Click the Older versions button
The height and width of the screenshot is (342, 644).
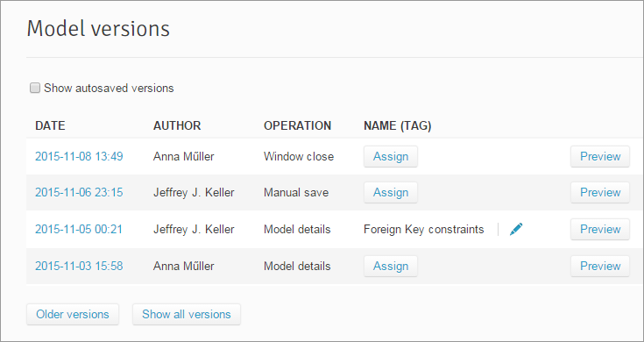tap(73, 315)
